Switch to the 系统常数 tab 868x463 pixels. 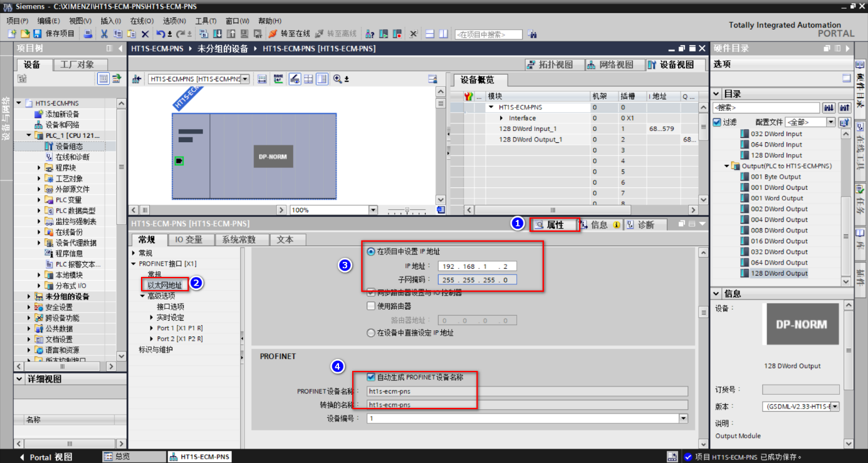[x=243, y=239]
